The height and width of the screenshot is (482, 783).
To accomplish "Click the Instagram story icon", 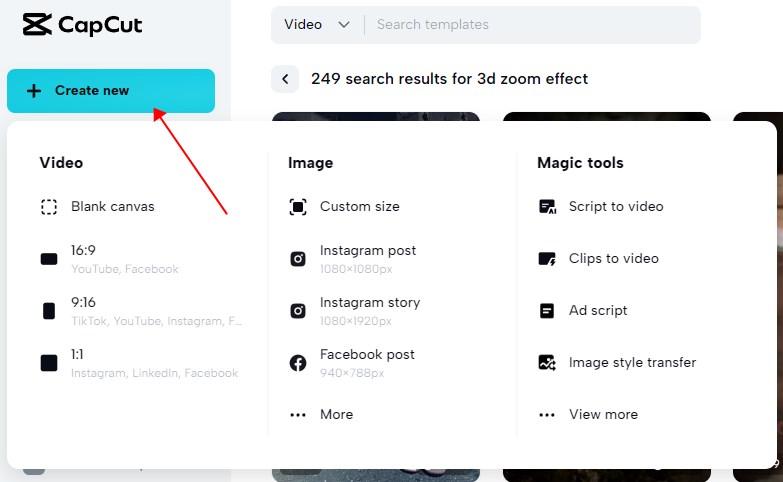I will pyautogui.click(x=298, y=311).
